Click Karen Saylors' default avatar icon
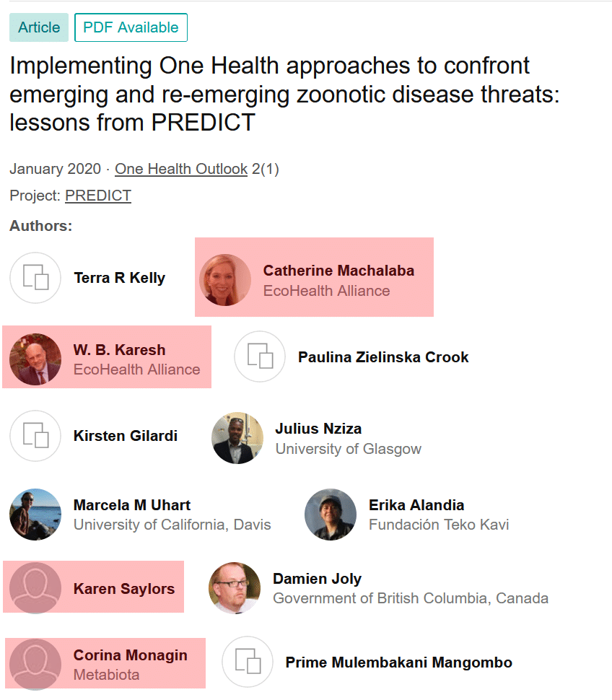 pyautogui.click(x=35, y=588)
